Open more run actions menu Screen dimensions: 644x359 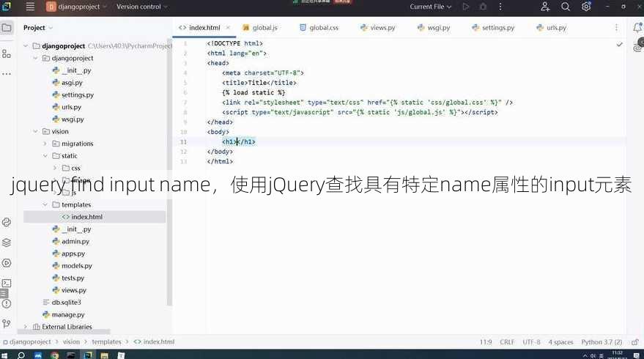point(500,7)
